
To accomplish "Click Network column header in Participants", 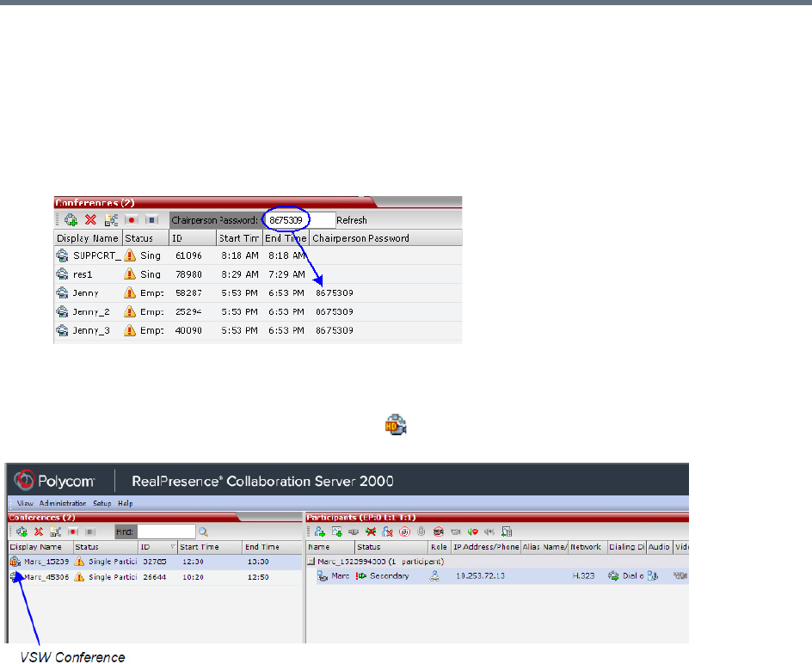I will point(587,547).
